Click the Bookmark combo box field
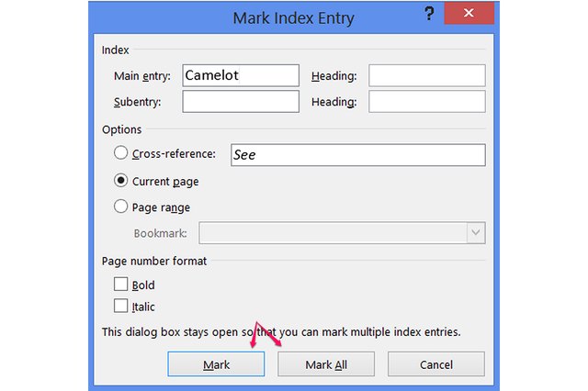This screenshot has height=391, width=588. (x=342, y=232)
